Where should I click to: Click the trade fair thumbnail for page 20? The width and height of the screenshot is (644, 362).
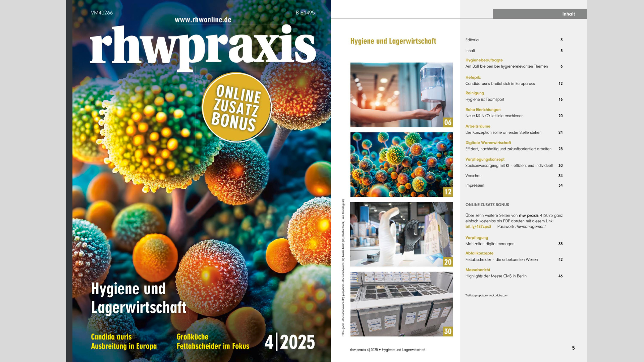pyautogui.click(x=401, y=233)
